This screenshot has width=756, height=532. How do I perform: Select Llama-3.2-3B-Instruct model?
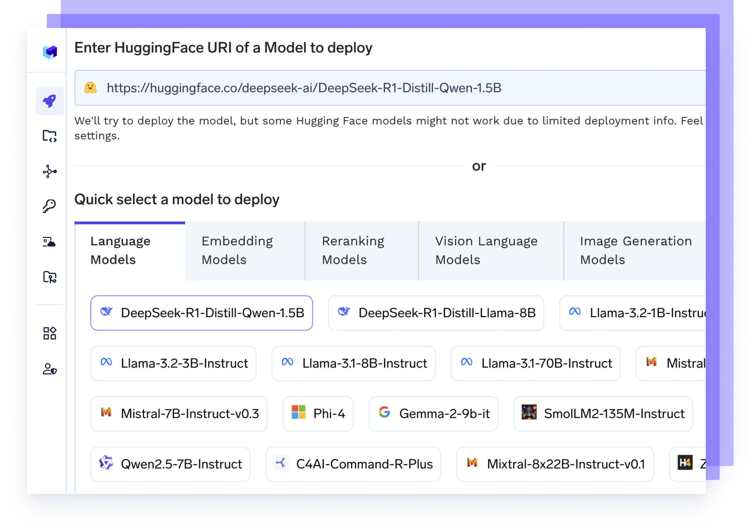[x=173, y=363]
